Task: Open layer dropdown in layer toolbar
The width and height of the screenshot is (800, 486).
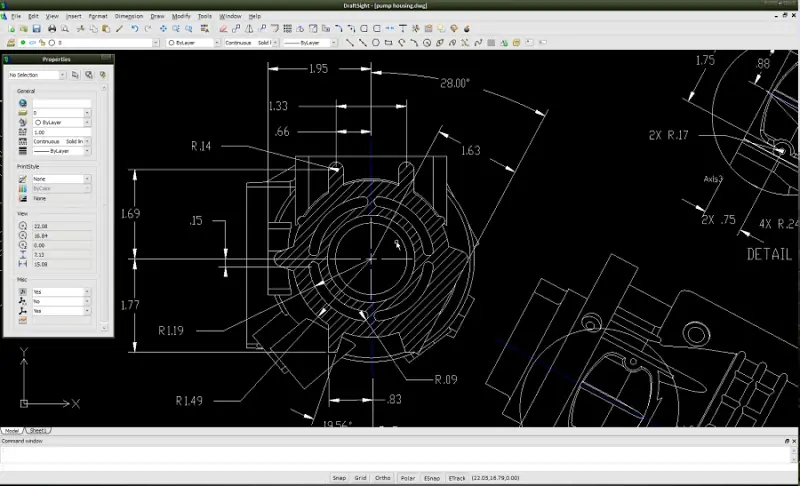Action: pos(156,43)
